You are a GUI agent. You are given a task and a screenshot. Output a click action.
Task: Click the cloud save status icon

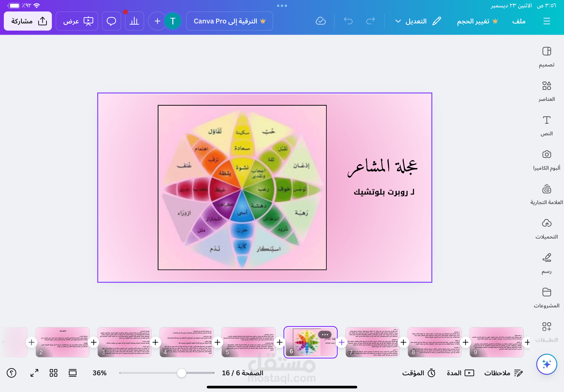tap(321, 21)
